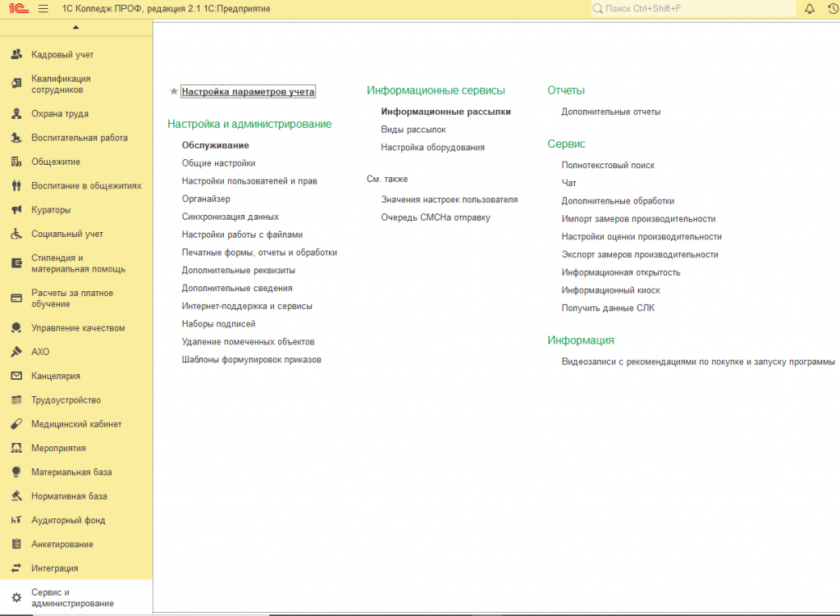This screenshot has width=840, height=616.
Task: Open Настройка параметров учета link
Action: (x=248, y=92)
